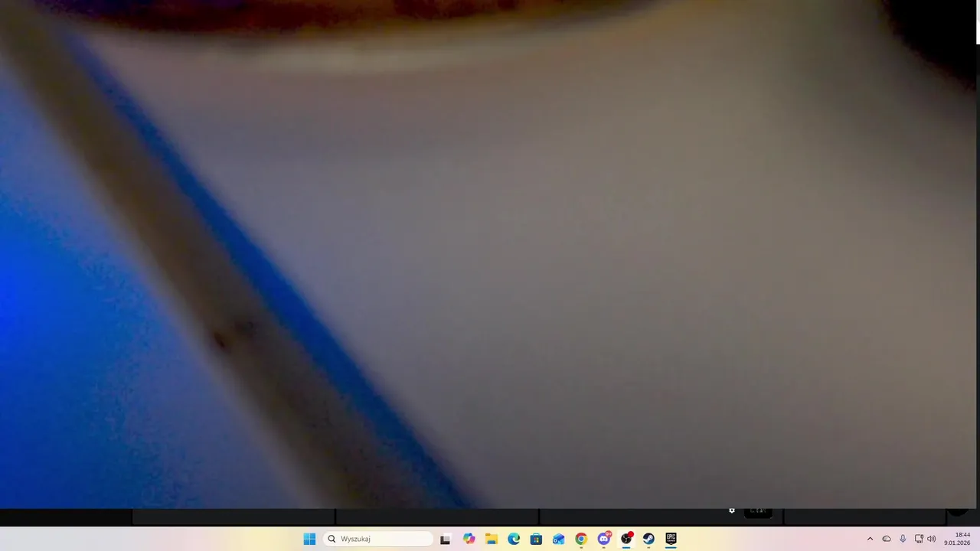Open Steam from the taskbar
Image resolution: width=980 pixels, height=551 pixels.
tap(648, 539)
